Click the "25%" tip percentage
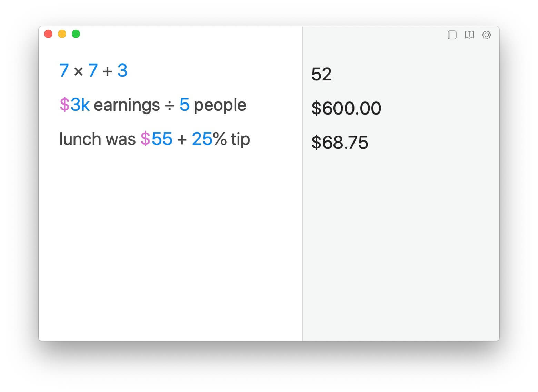The height and width of the screenshot is (392, 538). pyautogui.click(x=209, y=139)
